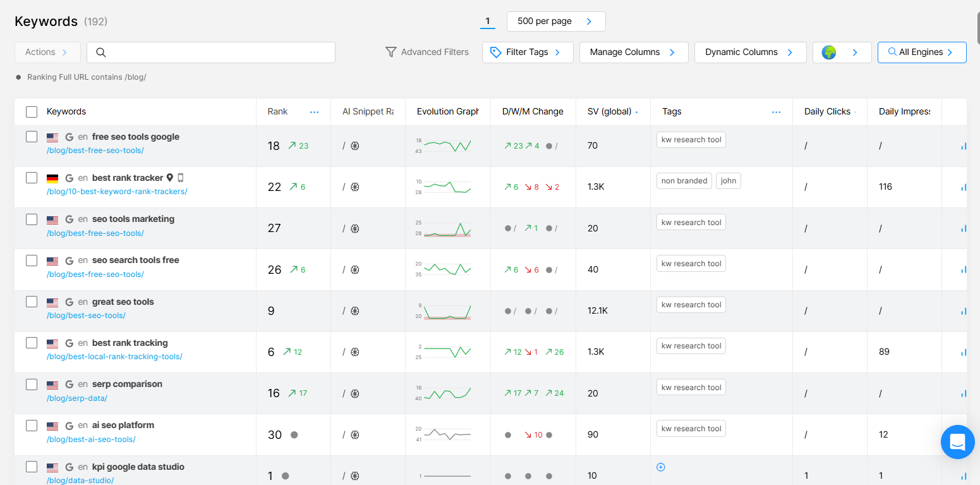Open the Manage Columns menu
The image size is (980, 485).
633,52
